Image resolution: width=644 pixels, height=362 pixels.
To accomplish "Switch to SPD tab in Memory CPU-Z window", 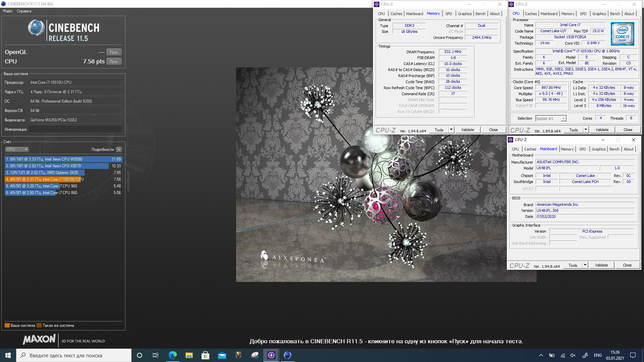I will [x=449, y=14].
